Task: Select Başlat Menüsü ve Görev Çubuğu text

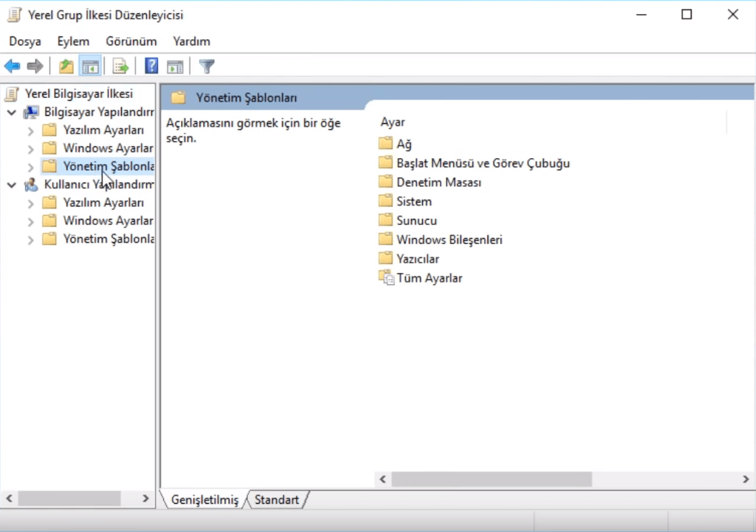Action: pos(483,163)
